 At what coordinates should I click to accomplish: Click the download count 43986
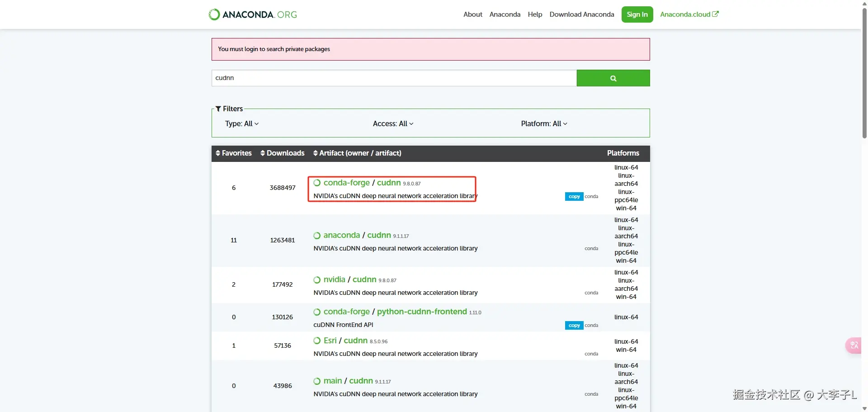coord(283,386)
